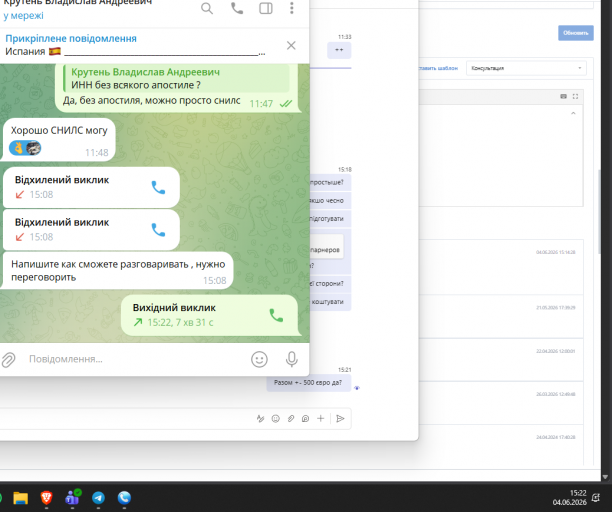Open the quick-reply chat bubble icon

[x=305, y=419]
